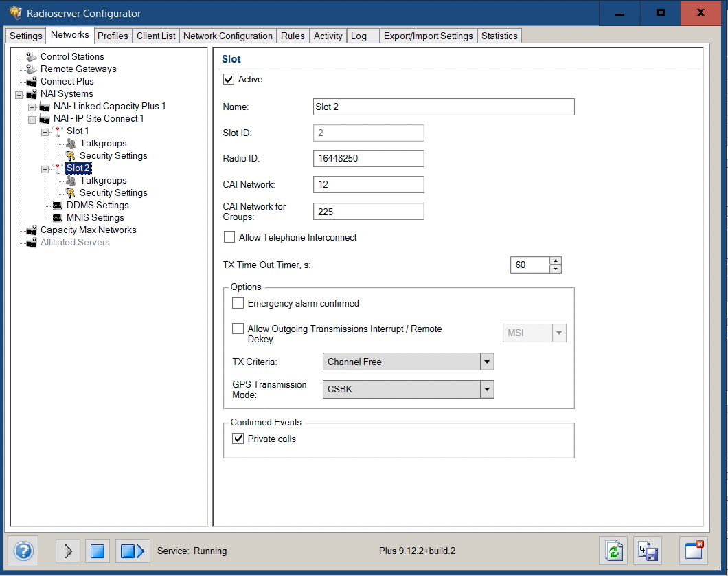Select MNIS Settings in the tree
728x576 pixels.
(x=95, y=217)
